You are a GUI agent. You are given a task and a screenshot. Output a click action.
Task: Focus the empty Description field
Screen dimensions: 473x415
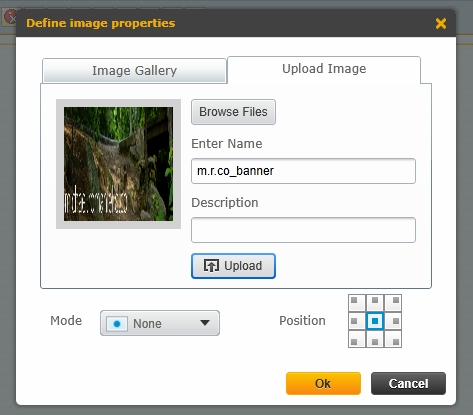[303, 230]
